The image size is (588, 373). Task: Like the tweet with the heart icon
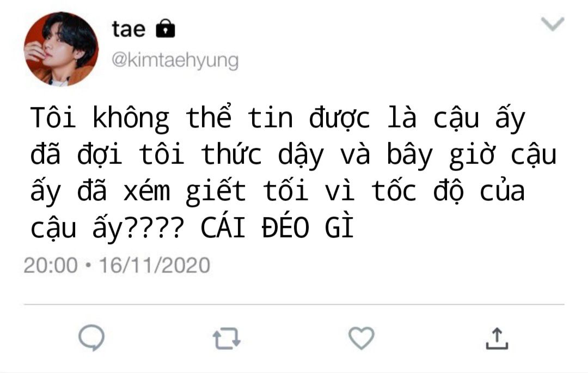[x=362, y=338]
